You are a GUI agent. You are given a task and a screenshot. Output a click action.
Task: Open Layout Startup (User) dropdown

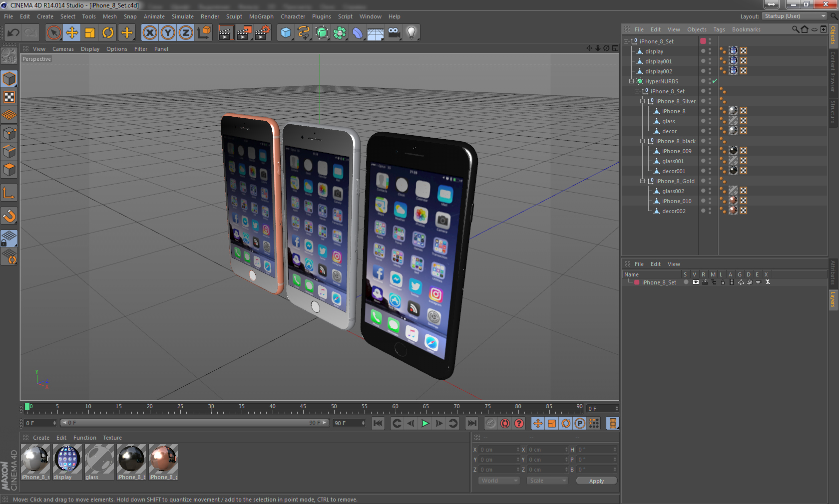(x=795, y=16)
